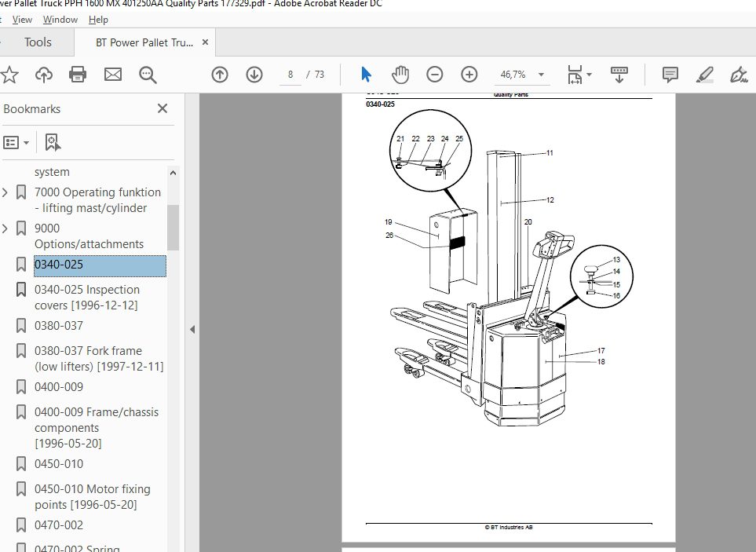Open the envelope email icon
Screen dimensions: 756x552
(x=113, y=75)
